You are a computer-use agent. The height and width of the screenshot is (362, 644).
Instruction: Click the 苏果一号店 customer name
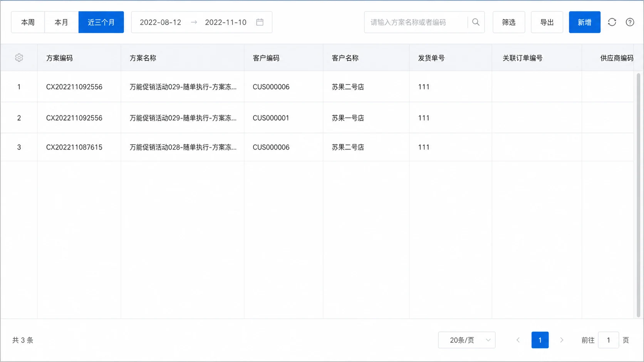pos(348,118)
